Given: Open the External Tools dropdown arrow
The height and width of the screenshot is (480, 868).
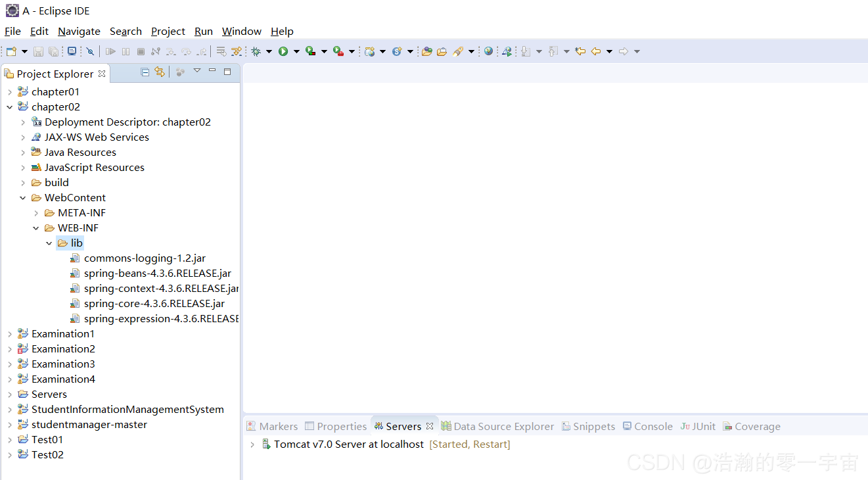Looking at the screenshot, I should [x=352, y=51].
